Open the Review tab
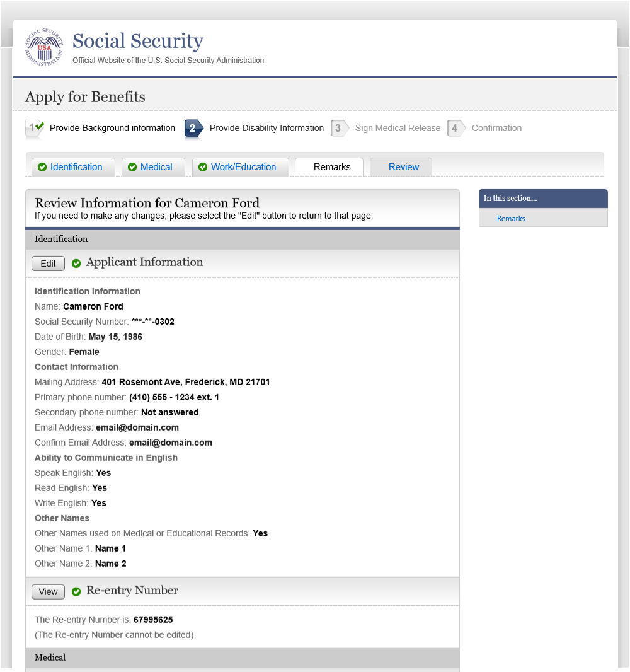 403,167
